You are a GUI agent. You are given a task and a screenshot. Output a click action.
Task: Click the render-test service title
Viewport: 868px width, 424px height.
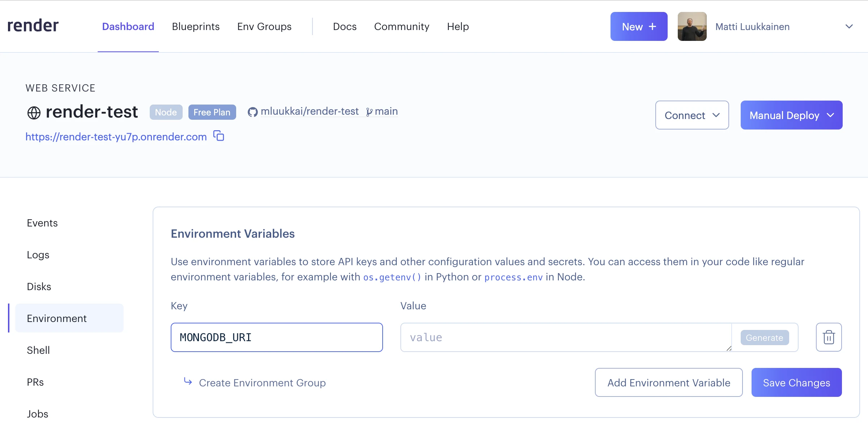click(92, 112)
